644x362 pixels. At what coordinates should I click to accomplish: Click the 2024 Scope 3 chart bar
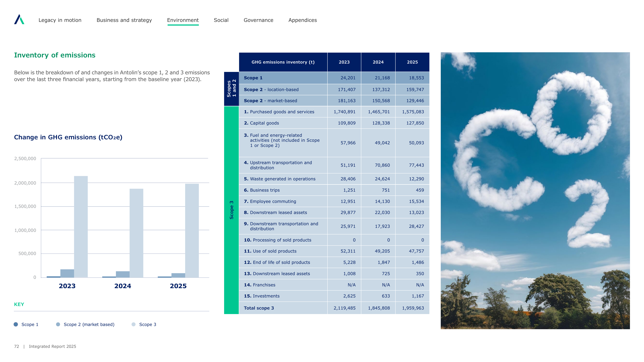tap(136, 233)
